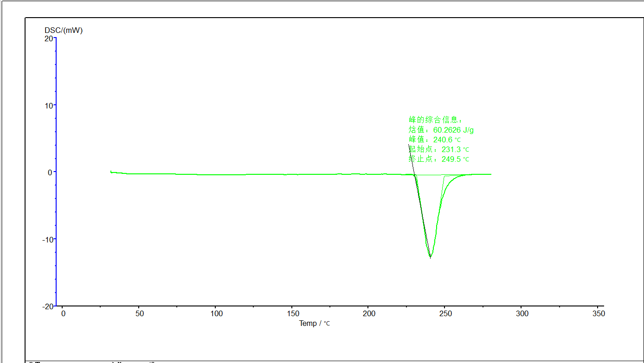Click the DSC/(mW) y-axis title
644x363 pixels.
pos(64,30)
